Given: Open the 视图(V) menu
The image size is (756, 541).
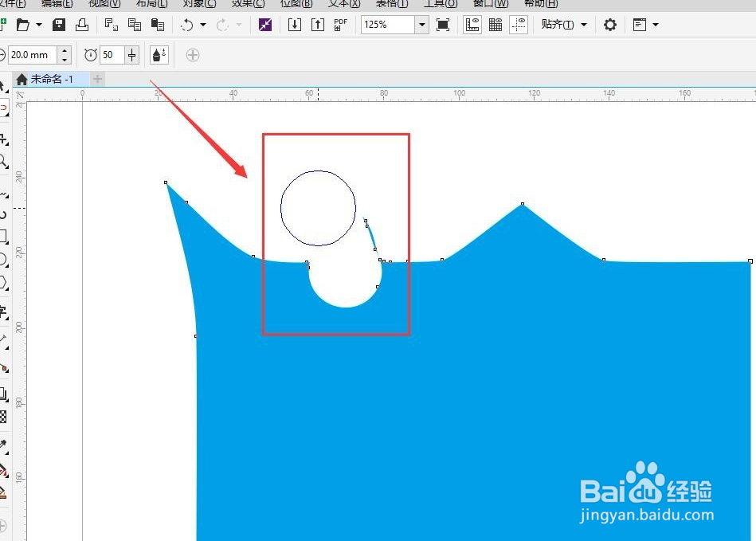Looking at the screenshot, I should tap(104, 3).
